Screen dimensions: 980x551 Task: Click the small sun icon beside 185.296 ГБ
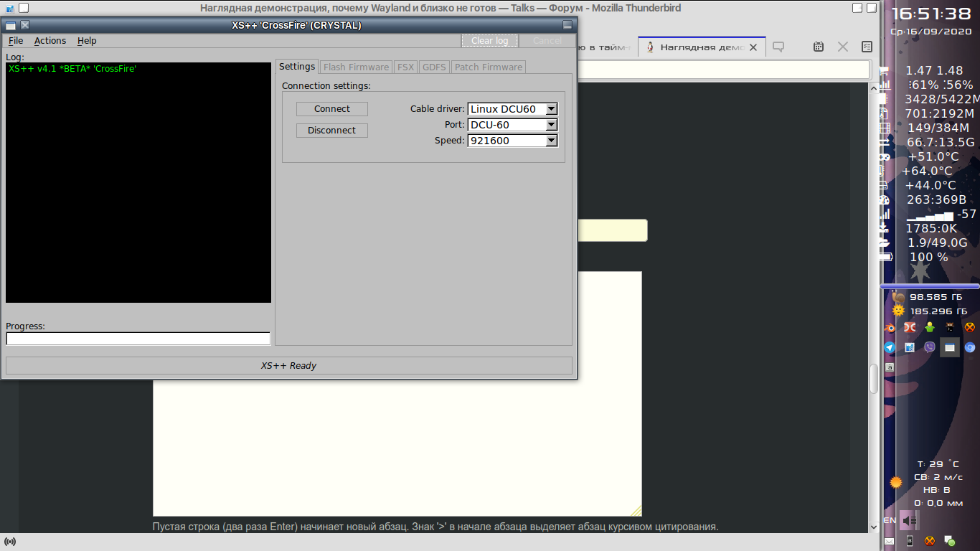pos(897,311)
